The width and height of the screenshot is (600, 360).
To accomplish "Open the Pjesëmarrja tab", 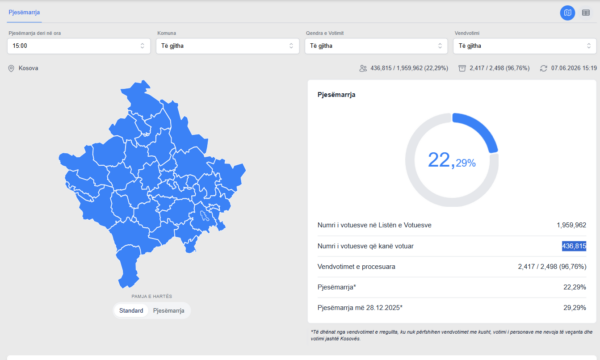I will [24, 12].
